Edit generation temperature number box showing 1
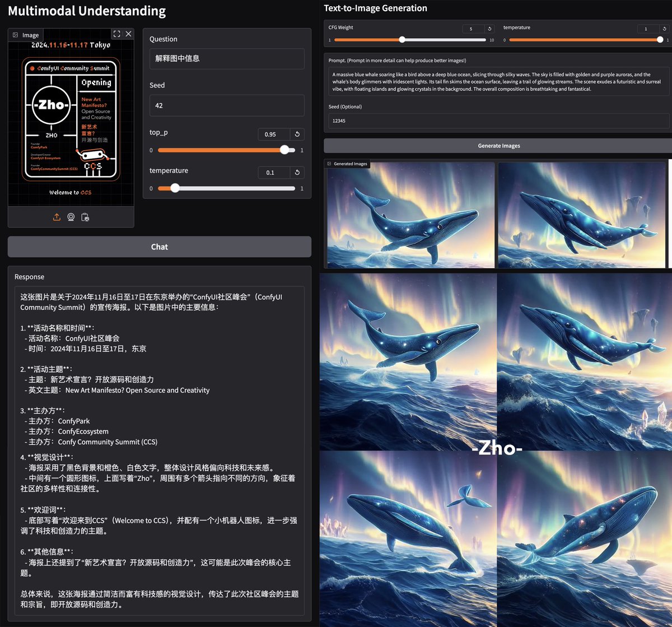 tap(648, 29)
